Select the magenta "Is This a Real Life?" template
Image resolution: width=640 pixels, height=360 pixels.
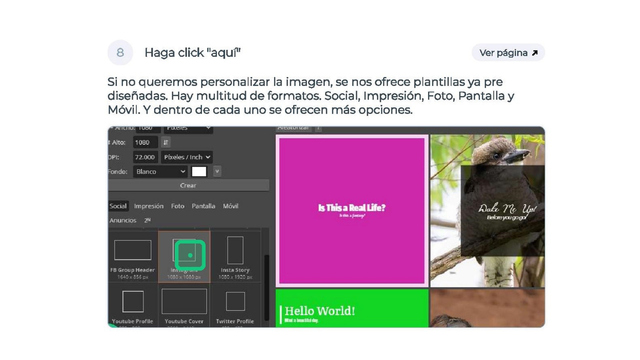[x=352, y=211]
